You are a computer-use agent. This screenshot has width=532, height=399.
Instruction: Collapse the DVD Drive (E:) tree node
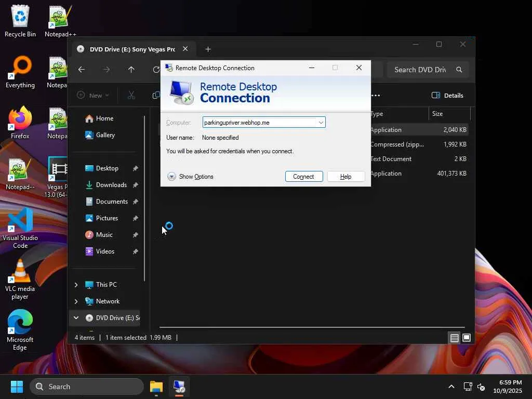(76, 318)
